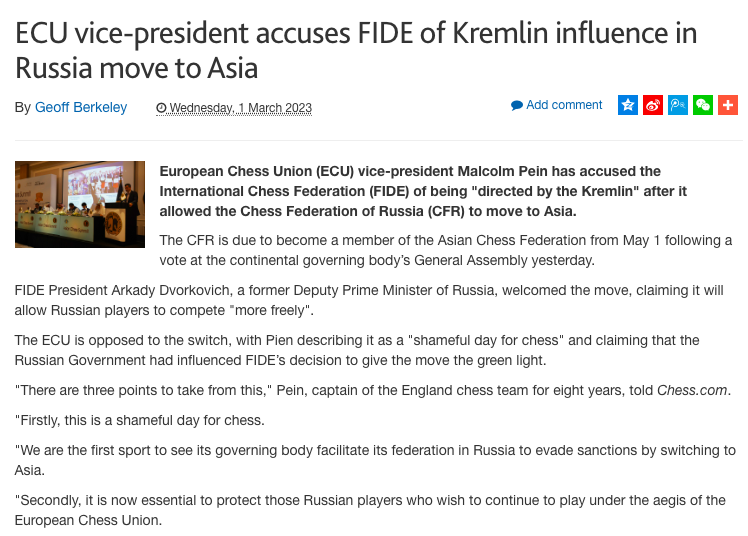Share article via the QZone star icon
Viewport: 748px width, 536px height.
tap(627, 105)
